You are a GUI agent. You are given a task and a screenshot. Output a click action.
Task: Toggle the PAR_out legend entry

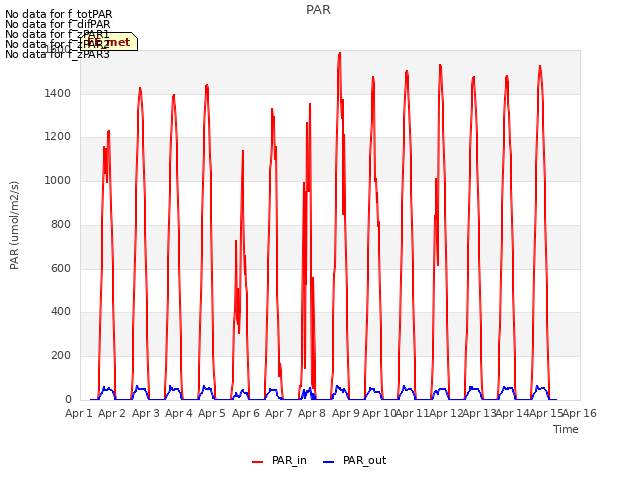(x=354, y=460)
